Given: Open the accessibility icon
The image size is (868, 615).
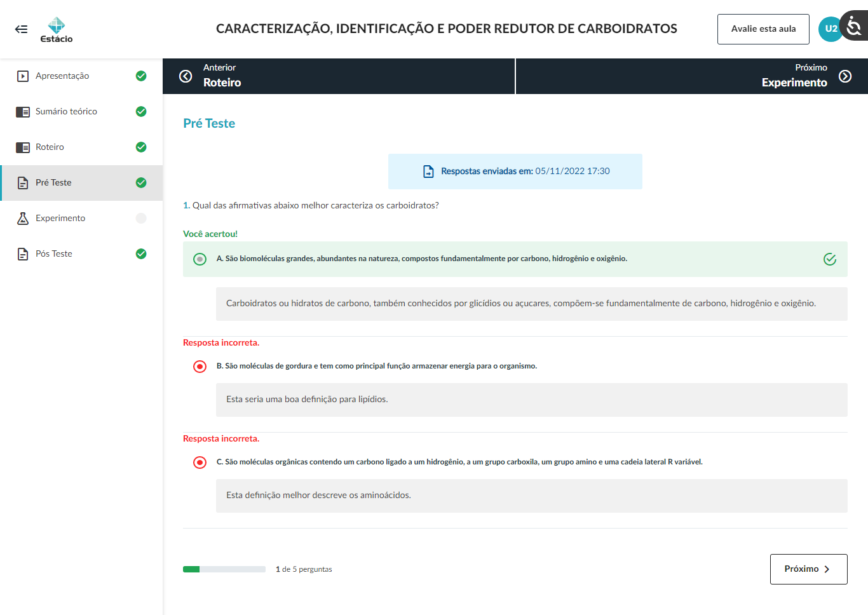Looking at the screenshot, I should [x=855, y=27].
